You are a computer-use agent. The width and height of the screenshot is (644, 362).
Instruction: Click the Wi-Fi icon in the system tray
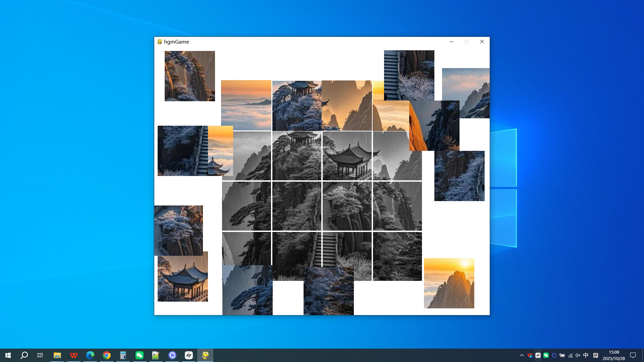tap(571, 355)
